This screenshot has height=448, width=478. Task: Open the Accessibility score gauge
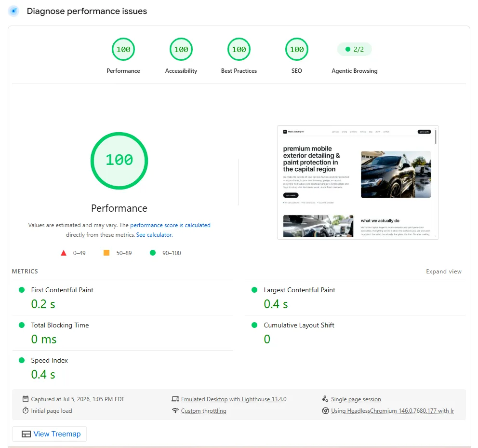[x=181, y=49]
